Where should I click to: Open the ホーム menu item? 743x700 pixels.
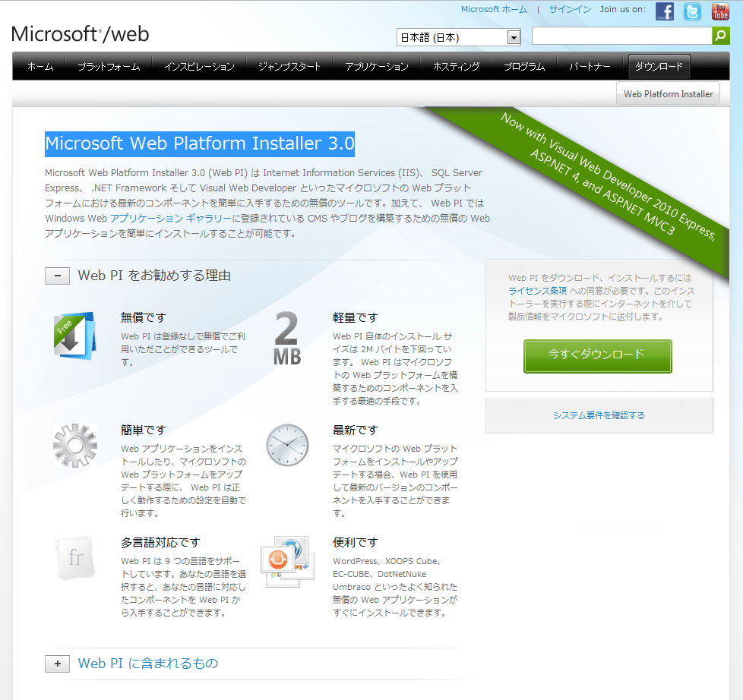coord(40,67)
